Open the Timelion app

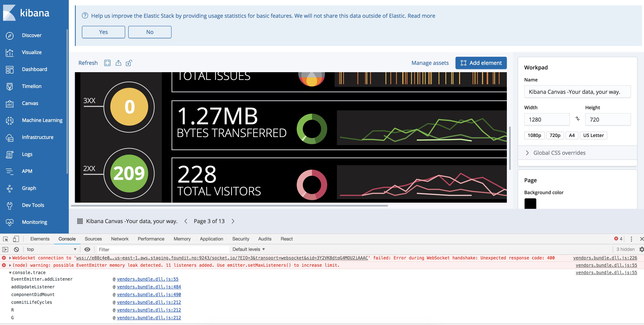click(x=31, y=86)
